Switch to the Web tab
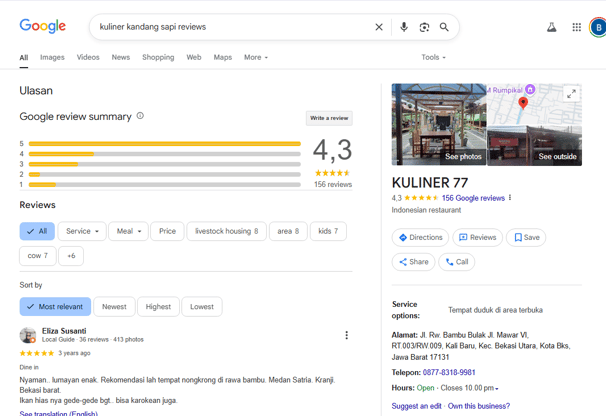This screenshot has height=416, width=606. tap(194, 57)
